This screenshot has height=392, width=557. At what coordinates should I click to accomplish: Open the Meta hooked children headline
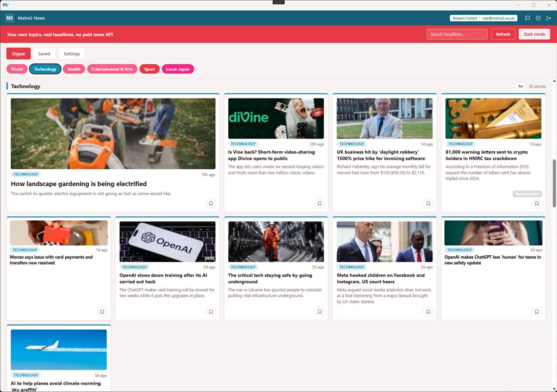tap(381, 278)
